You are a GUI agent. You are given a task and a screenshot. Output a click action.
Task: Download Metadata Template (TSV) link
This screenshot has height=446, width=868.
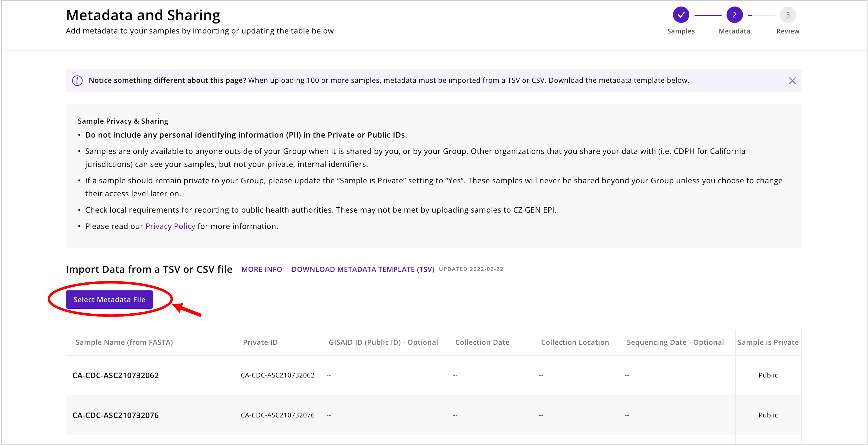point(363,269)
